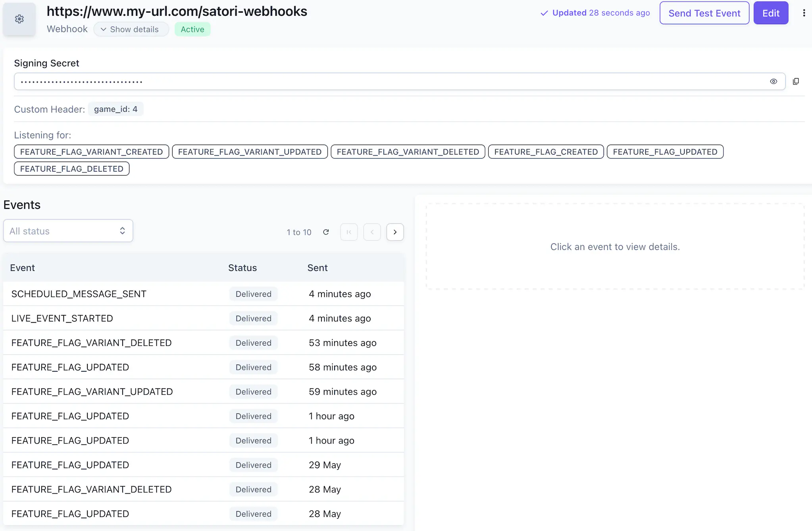The height and width of the screenshot is (531, 812).
Task: Click the game_id: 4 custom header chip
Action: tap(116, 109)
